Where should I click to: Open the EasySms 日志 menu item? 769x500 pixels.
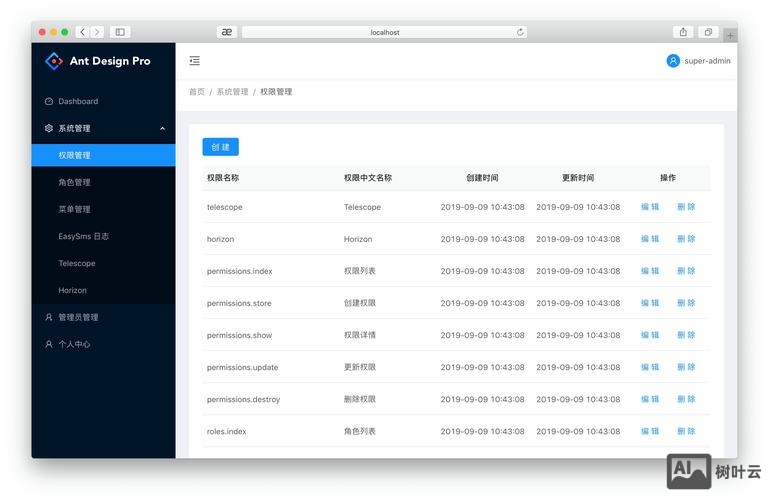coord(84,236)
